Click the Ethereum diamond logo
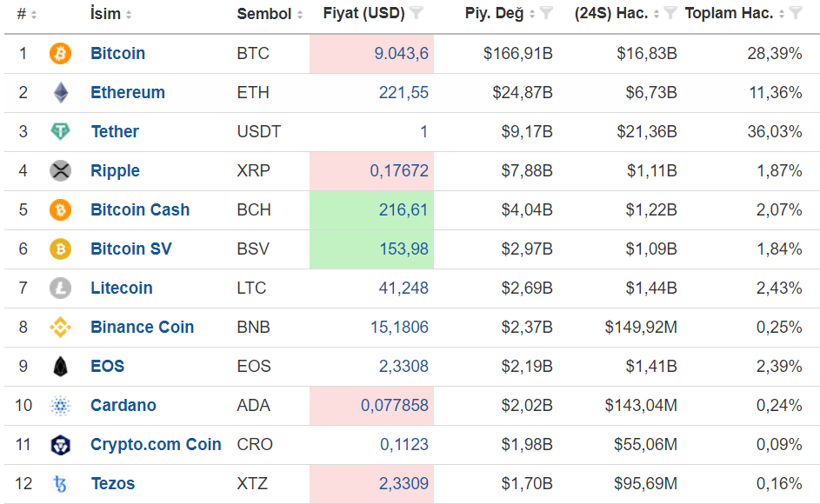Screen dimensions: 820x504 [60, 93]
